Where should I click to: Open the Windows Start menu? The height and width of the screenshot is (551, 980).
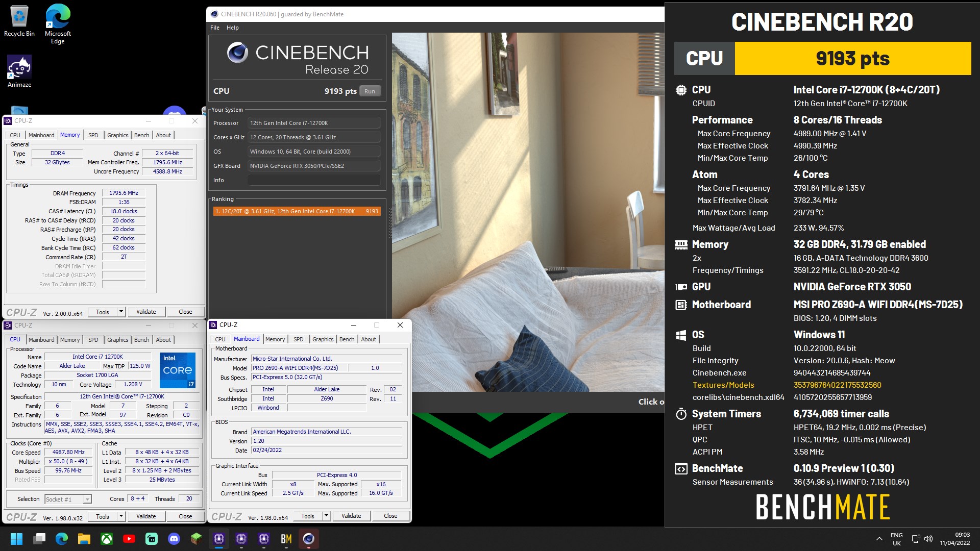click(17, 539)
